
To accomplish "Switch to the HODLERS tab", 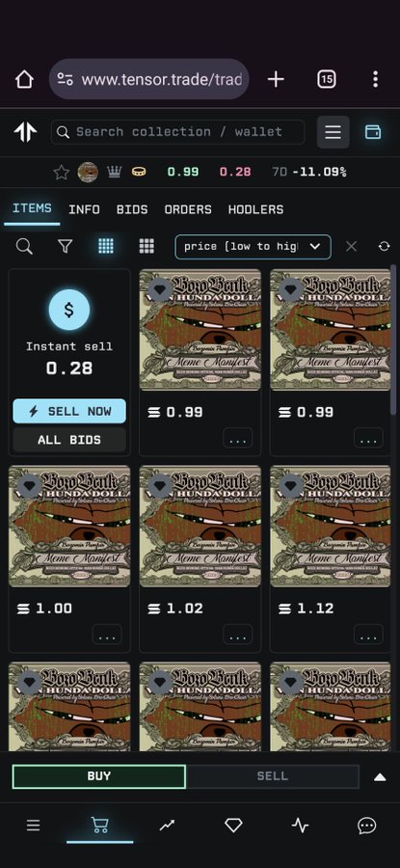I will tap(255, 209).
